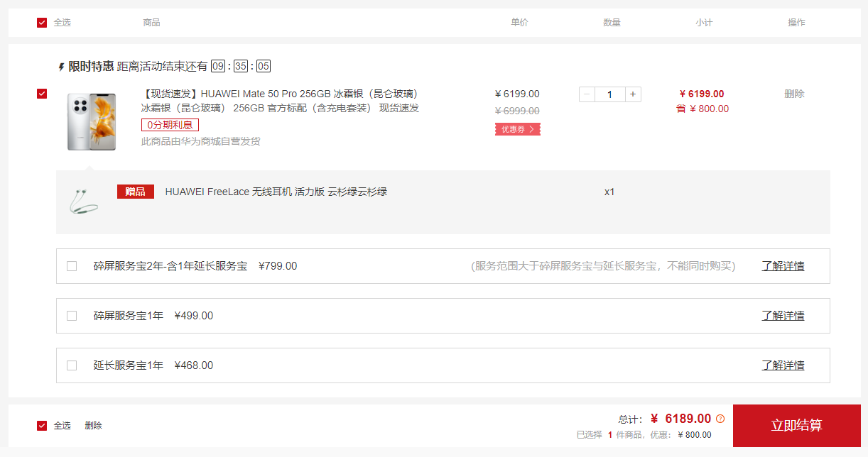The width and height of the screenshot is (868, 457).
Task: Open 了解详情 for 延长服务宝1年
Action: pyautogui.click(x=783, y=365)
